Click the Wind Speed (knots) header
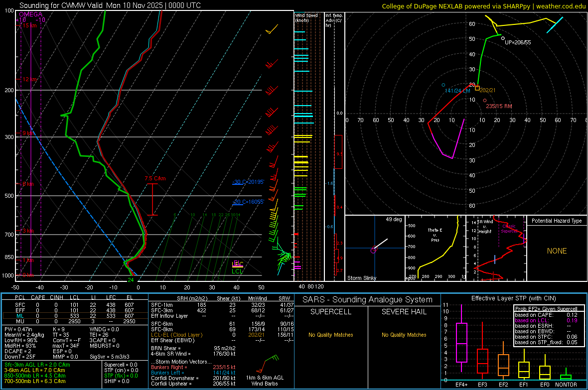This screenshot has height=390, width=588. coord(306,17)
